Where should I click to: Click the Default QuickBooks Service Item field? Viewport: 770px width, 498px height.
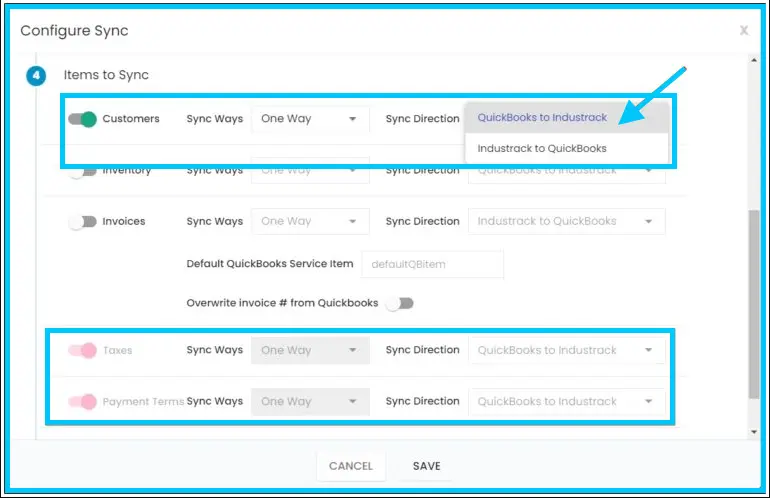point(432,264)
